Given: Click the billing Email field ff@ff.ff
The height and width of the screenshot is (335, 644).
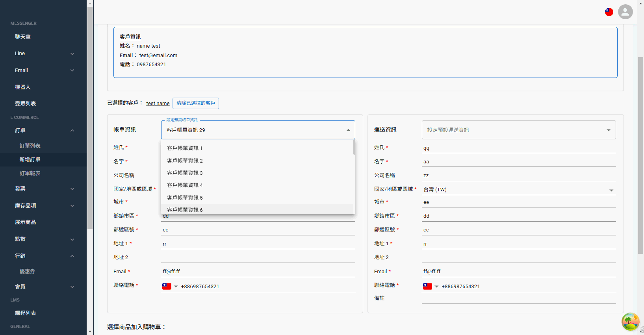Looking at the screenshot, I should (258, 272).
